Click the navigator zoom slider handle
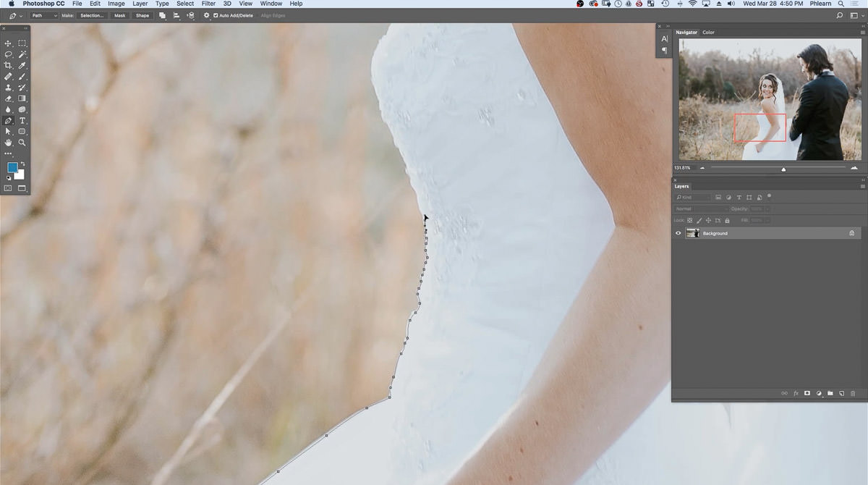868x485 pixels. tap(783, 169)
